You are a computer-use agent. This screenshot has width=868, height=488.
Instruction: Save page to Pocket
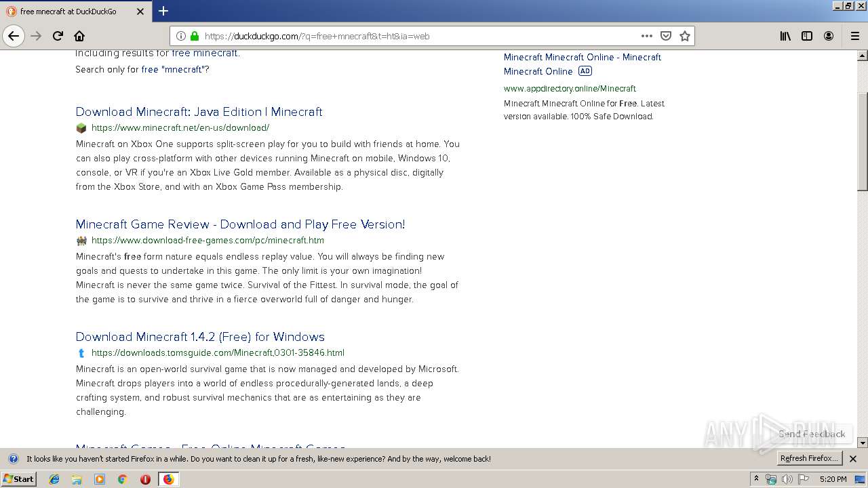(x=666, y=36)
